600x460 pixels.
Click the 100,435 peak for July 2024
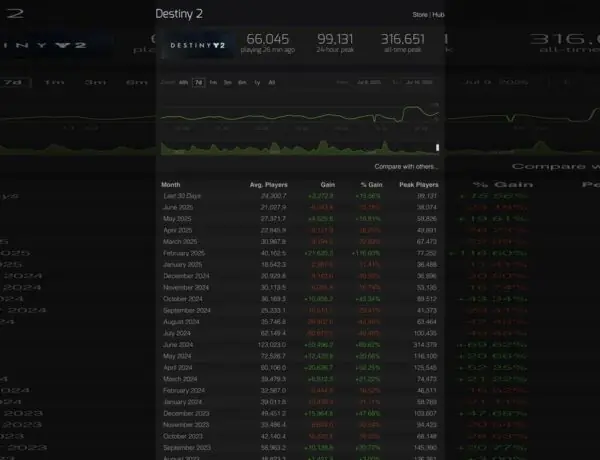(x=425, y=333)
